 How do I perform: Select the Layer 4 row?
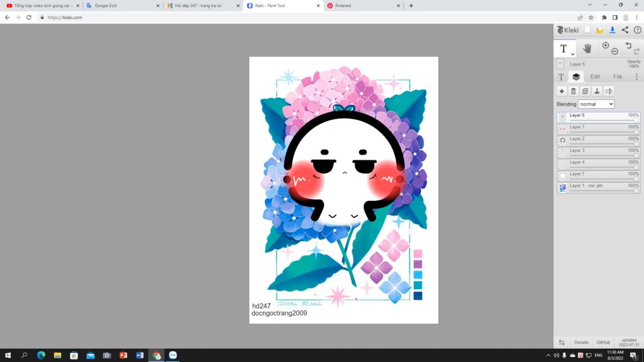[599, 164]
